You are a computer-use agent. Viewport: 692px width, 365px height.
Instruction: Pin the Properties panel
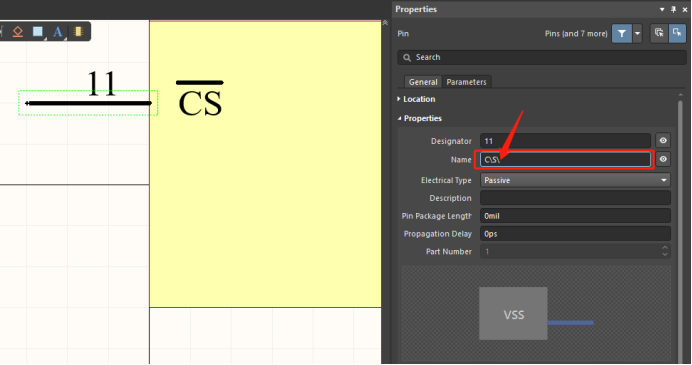click(673, 9)
